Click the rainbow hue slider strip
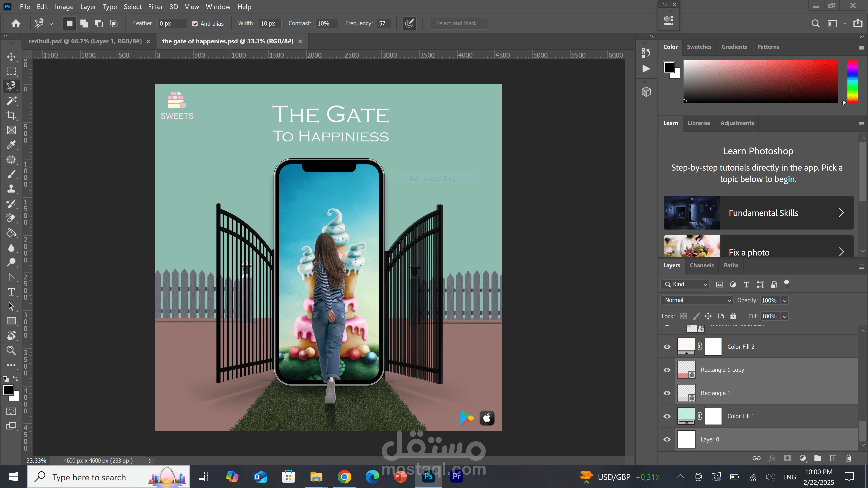868x488 pixels. pos(852,81)
